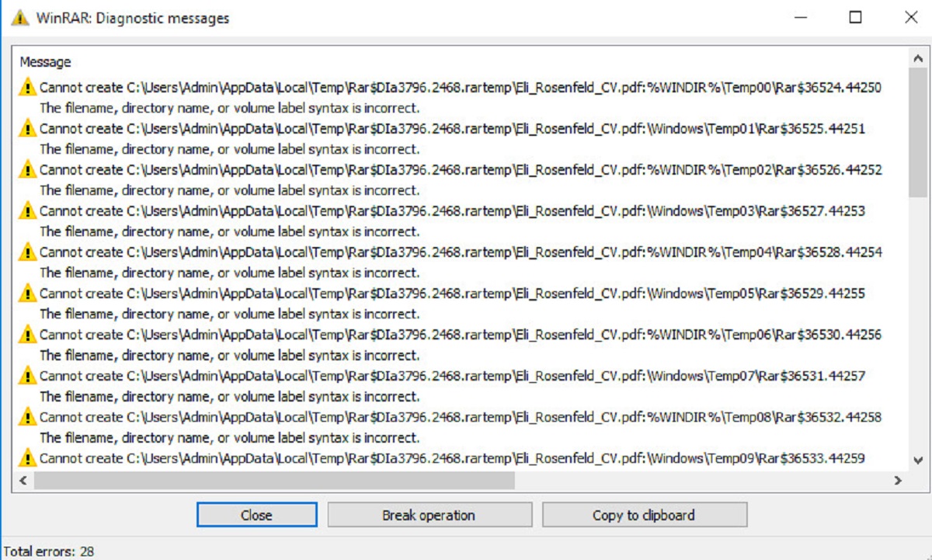Click warning icon beside the Temp07 error

click(x=28, y=376)
